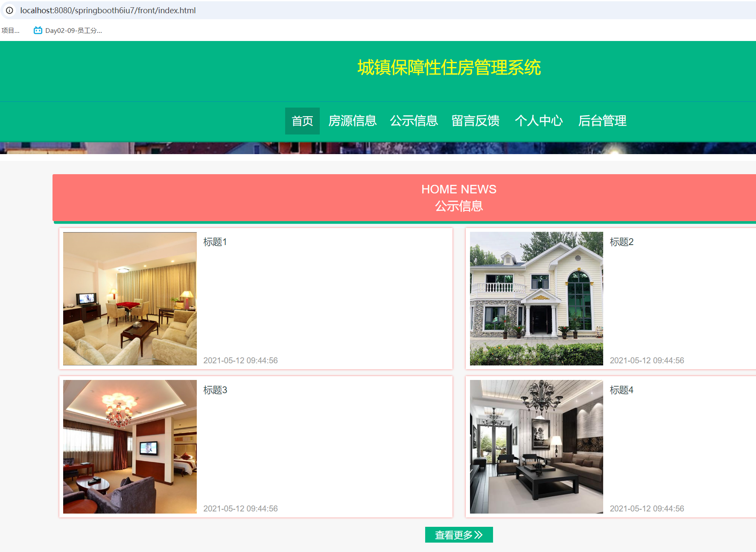Click the chandelier room image for 标题3

click(x=130, y=447)
